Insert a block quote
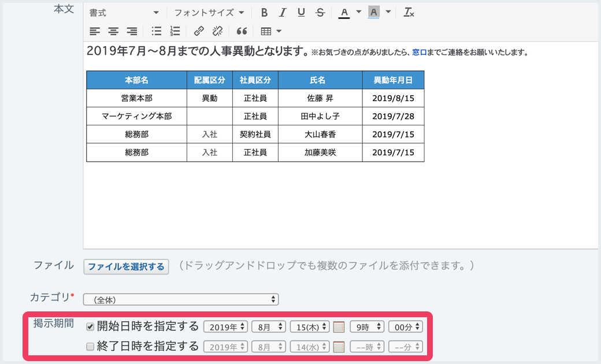 242,31
